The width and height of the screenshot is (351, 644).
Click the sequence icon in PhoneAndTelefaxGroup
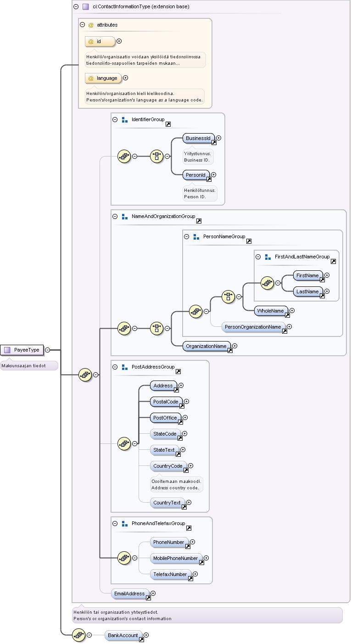124,558
